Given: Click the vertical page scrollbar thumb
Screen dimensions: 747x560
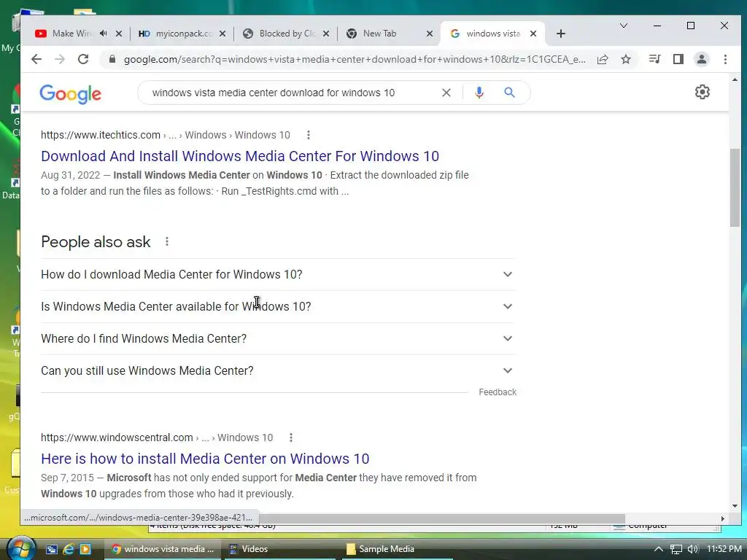Looking at the screenshot, I should [735, 187].
